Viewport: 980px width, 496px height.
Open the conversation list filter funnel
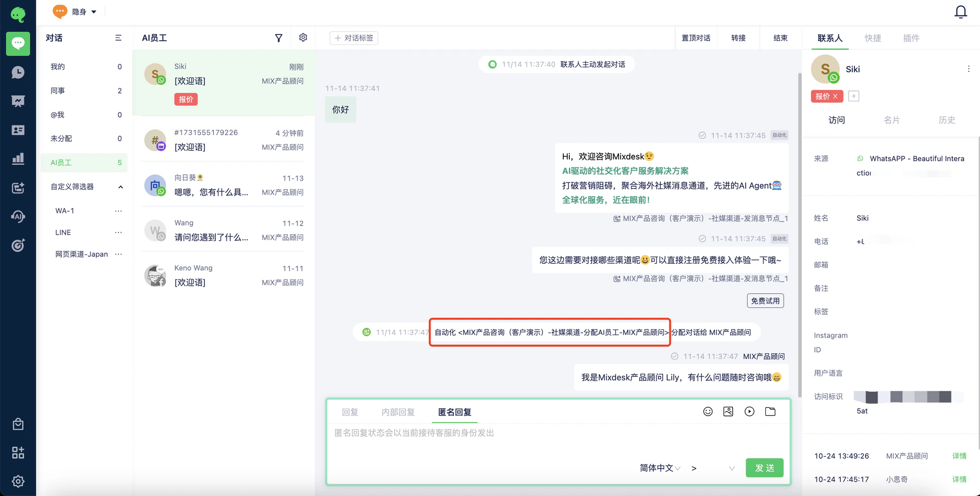point(278,38)
